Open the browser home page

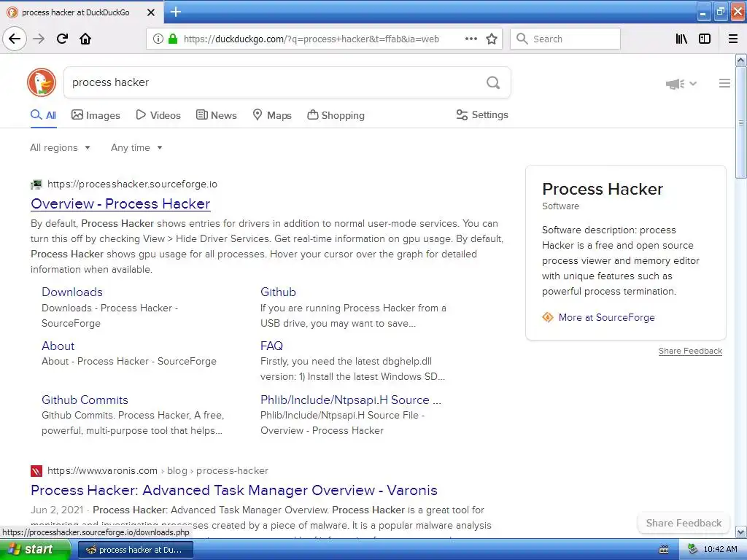[85, 39]
